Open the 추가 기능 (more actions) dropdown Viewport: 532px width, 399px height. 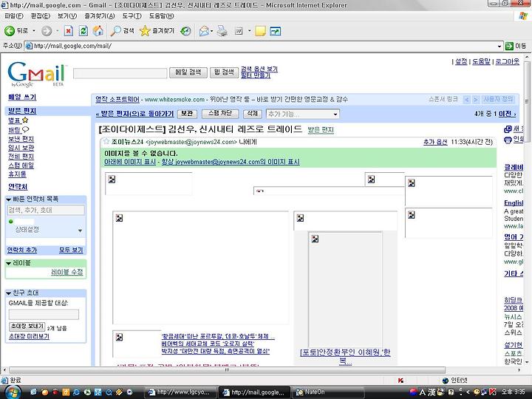pos(303,114)
